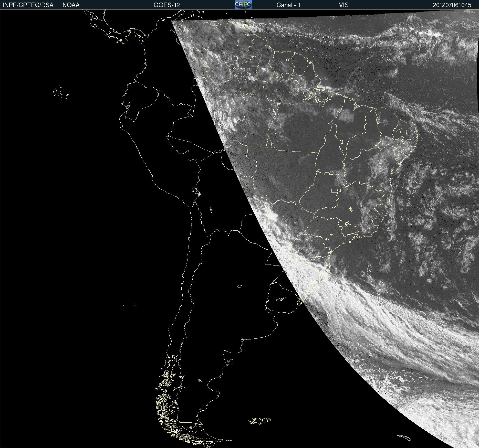This screenshot has width=479, height=448.
Task: Click the 'Canal - 1' channel label
Action: pos(288,5)
